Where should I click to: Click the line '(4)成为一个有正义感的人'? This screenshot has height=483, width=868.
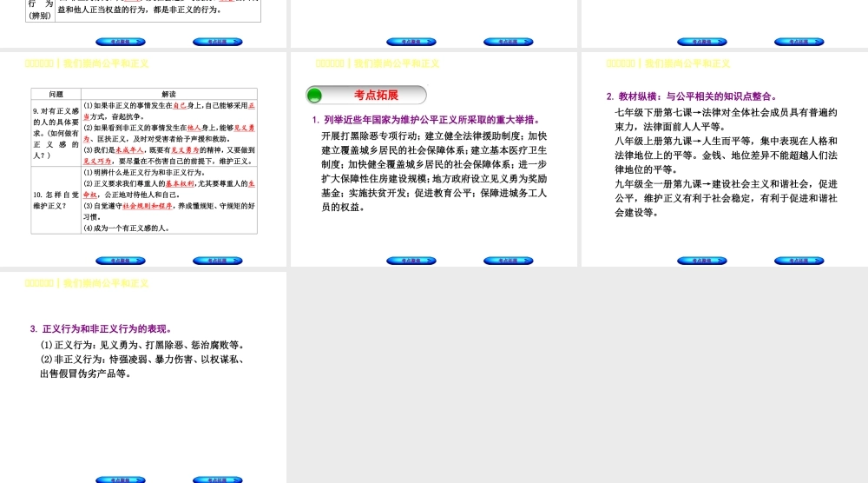(127, 228)
